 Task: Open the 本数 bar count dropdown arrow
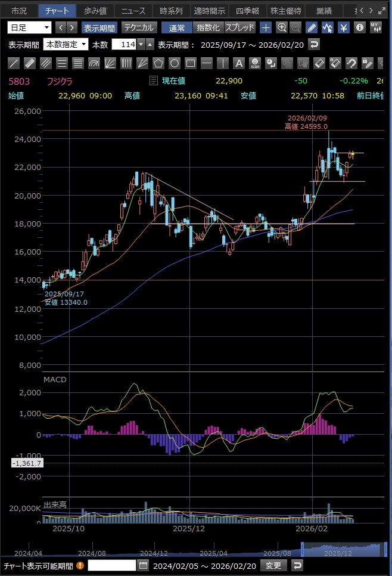141,44
